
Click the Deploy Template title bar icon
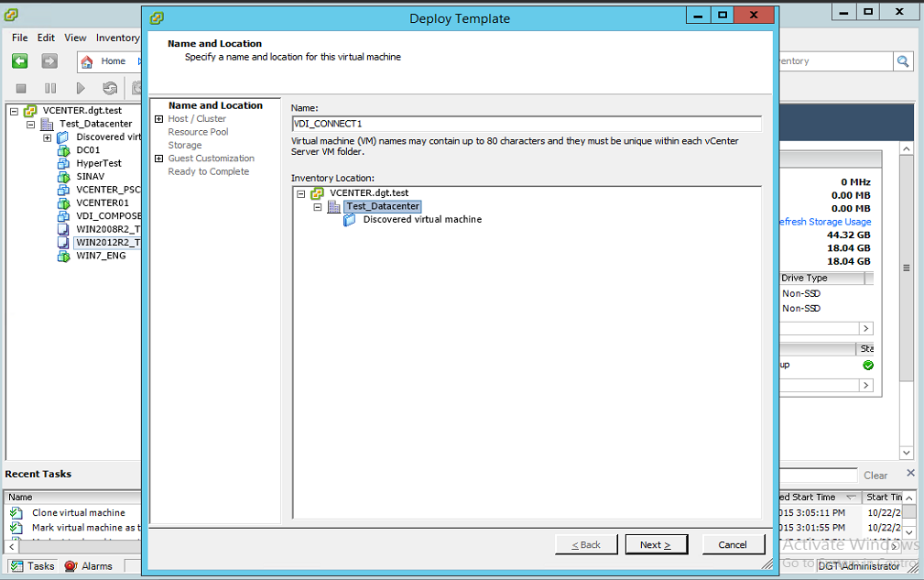[157, 18]
